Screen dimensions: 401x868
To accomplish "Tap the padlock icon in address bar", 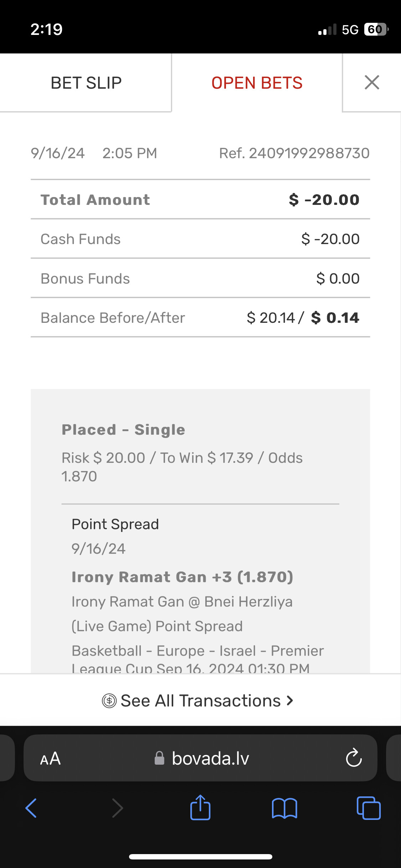I will tap(159, 758).
